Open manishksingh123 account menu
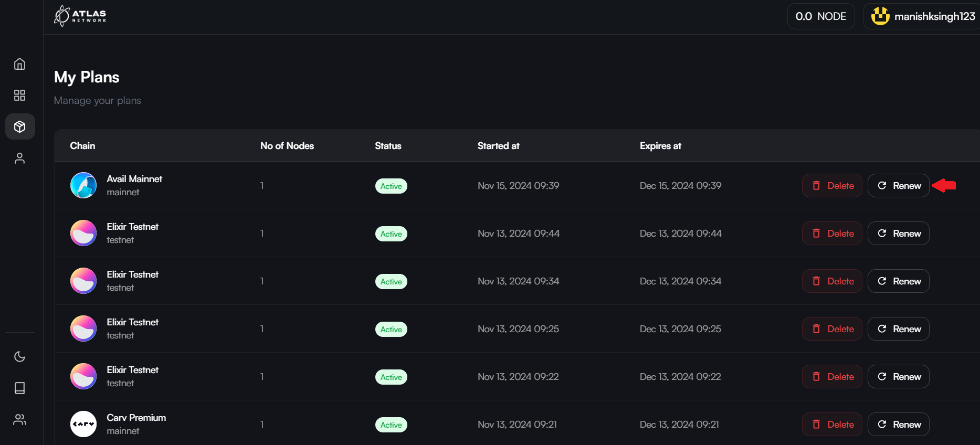 pos(922,16)
